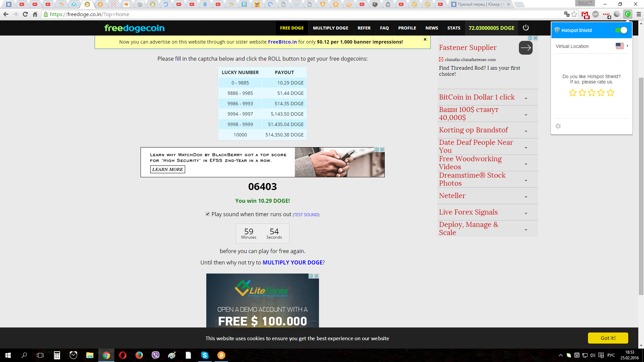Open the Gmail checker extension
Viewport: 644px width, 362px height.
point(585,14)
